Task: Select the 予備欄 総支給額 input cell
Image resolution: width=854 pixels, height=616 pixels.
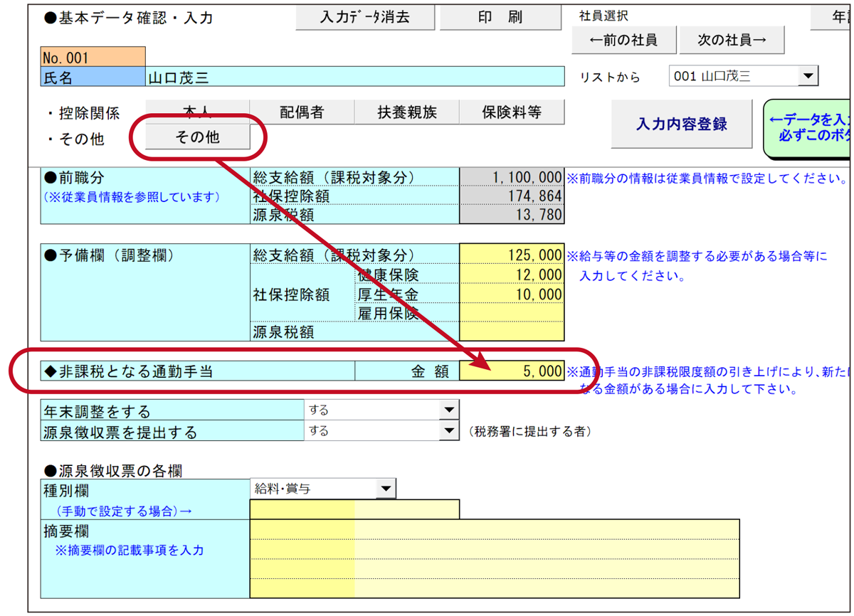Action: (x=512, y=255)
